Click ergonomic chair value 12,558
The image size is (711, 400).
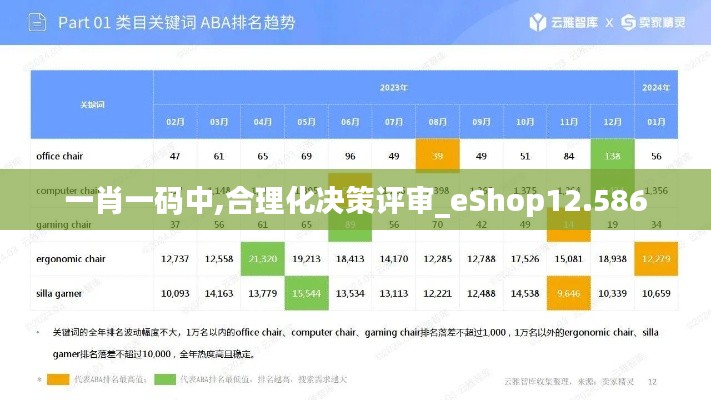tap(219, 259)
